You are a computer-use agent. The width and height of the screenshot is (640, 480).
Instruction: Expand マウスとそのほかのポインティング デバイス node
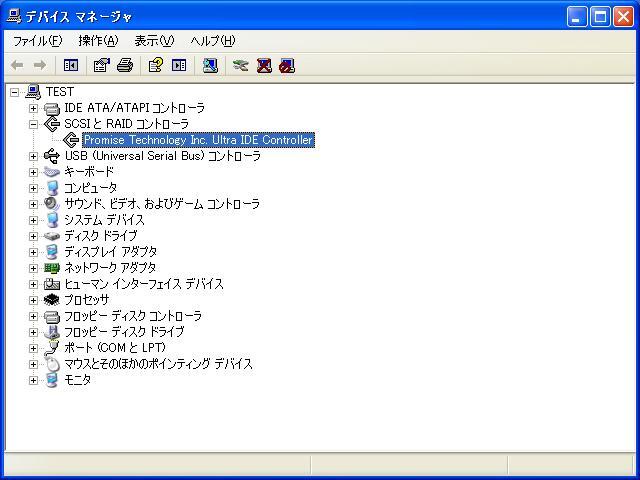pos(33,364)
